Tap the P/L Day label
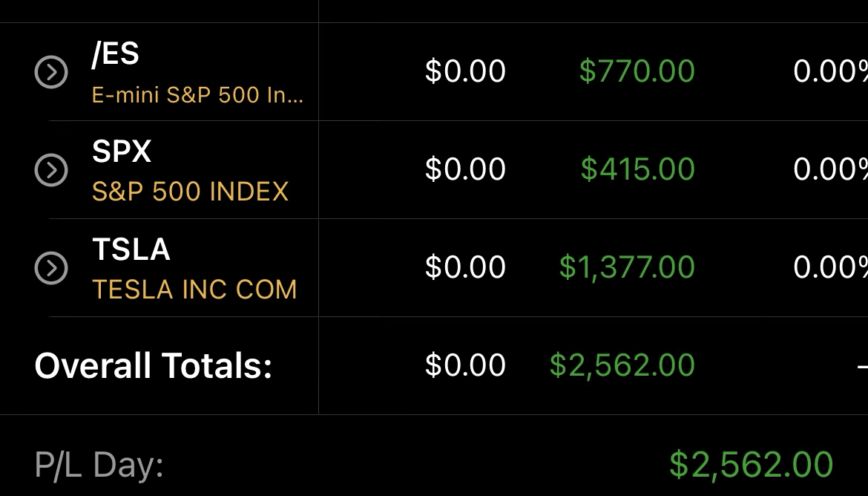The width and height of the screenshot is (868, 496). [x=99, y=466]
